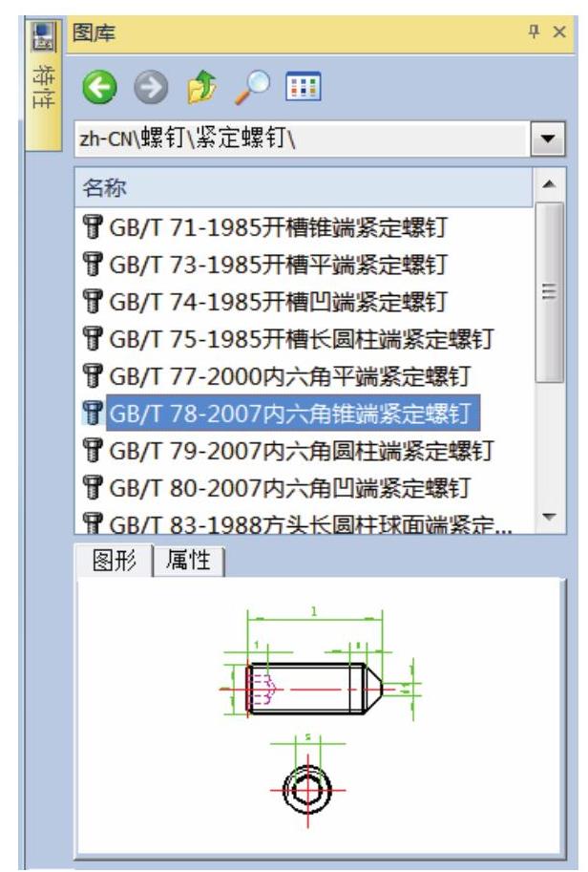Click the library panel icon above side tab
588x872 pixels.
click(43, 36)
